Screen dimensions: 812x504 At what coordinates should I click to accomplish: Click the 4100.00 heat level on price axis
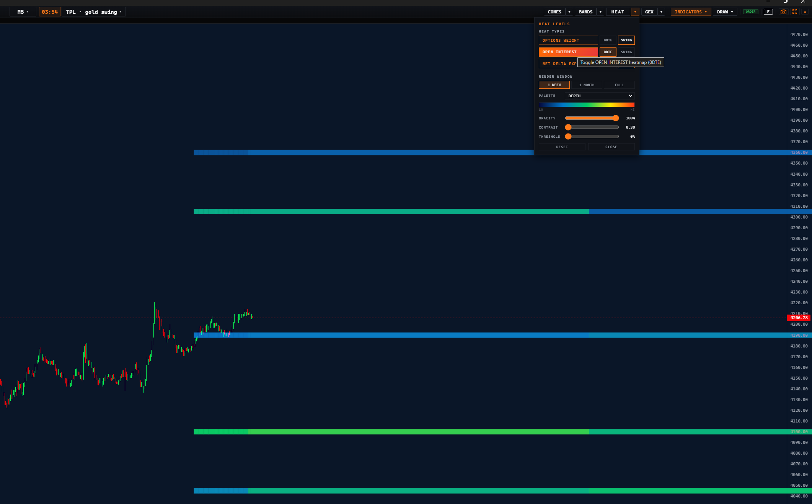point(799,432)
